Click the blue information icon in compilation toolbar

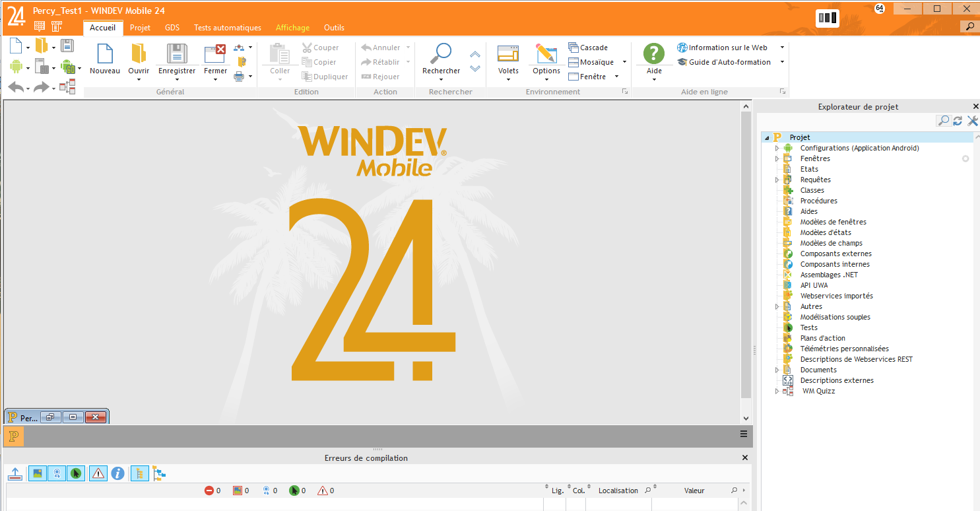[117, 473]
